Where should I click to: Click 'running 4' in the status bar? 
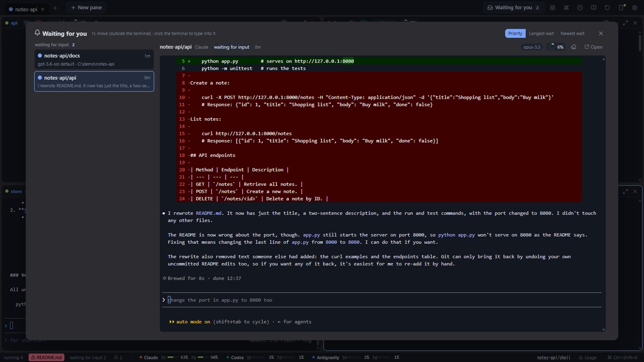(13, 357)
